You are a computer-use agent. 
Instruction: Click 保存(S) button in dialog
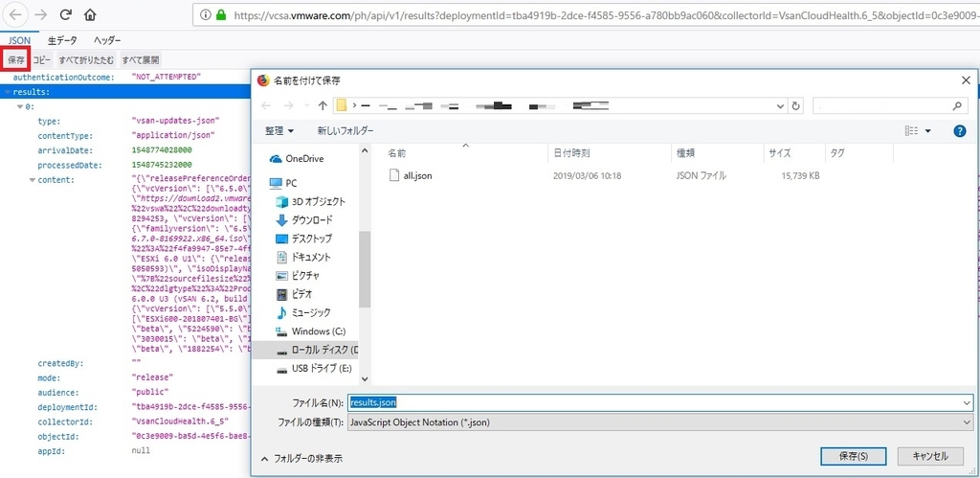[853, 456]
